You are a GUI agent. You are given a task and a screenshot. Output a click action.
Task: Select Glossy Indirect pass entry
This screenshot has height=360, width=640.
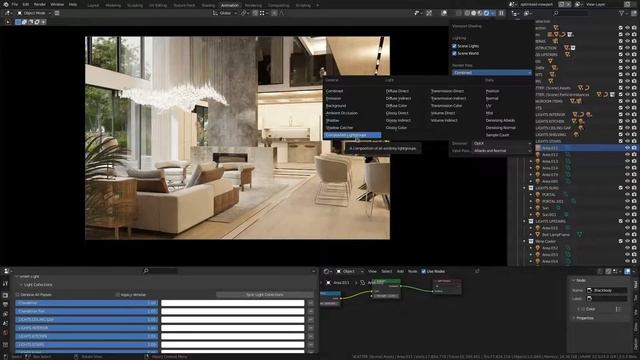(x=398, y=120)
